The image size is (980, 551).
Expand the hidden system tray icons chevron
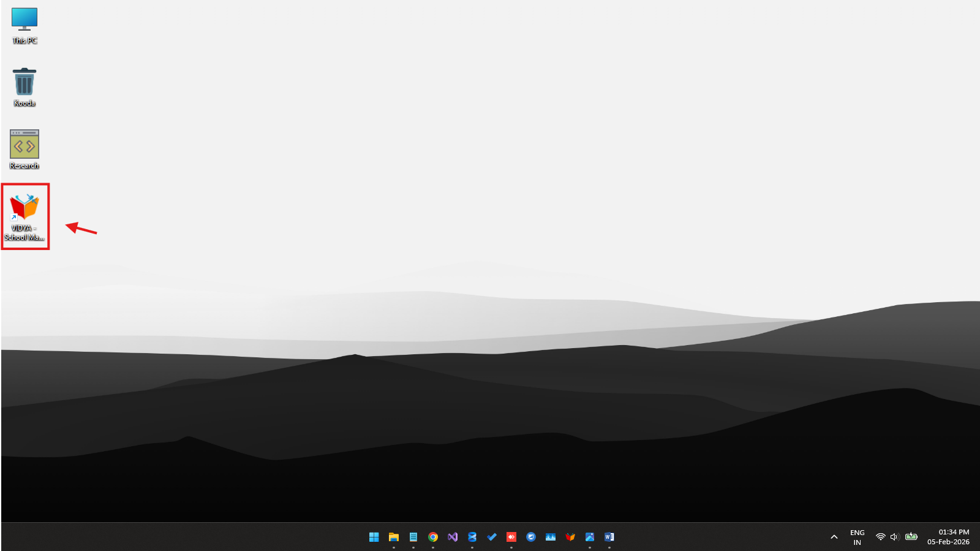834,537
